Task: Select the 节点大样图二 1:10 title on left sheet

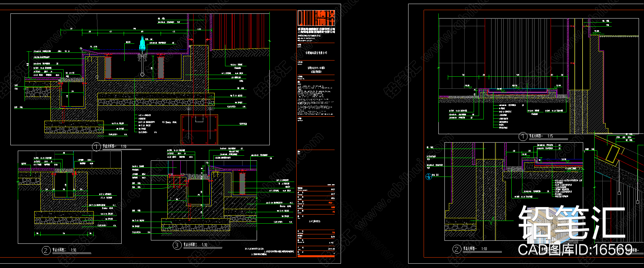Action: tap(65, 250)
